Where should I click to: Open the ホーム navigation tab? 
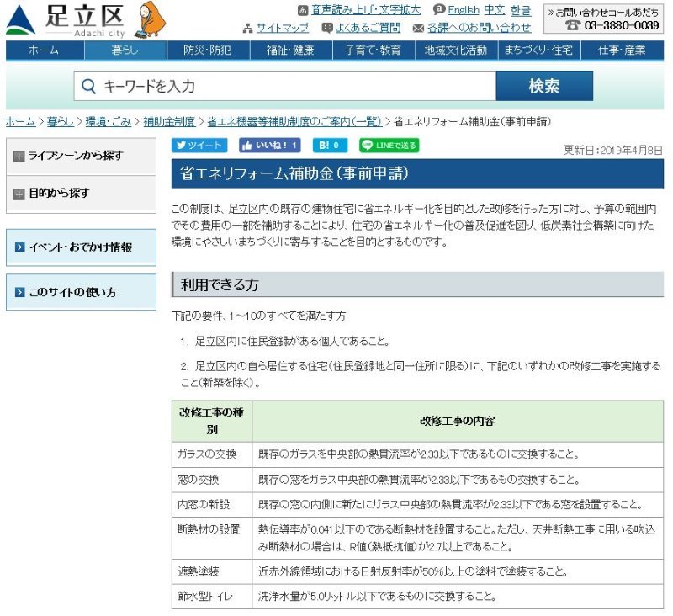[45, 50]
